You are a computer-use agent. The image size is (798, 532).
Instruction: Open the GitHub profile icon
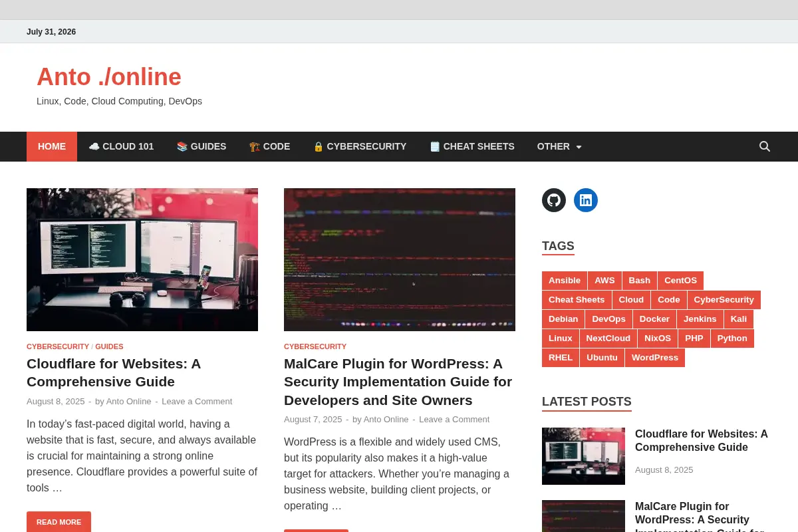554,200
